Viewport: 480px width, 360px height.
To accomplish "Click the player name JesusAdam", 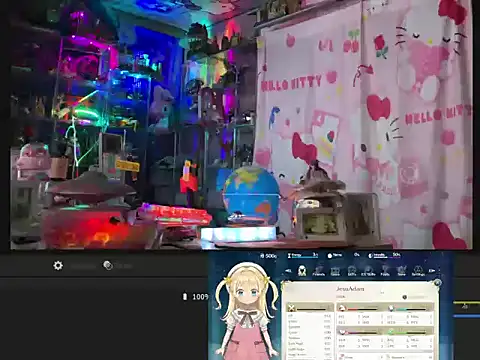I will [350, 289].
